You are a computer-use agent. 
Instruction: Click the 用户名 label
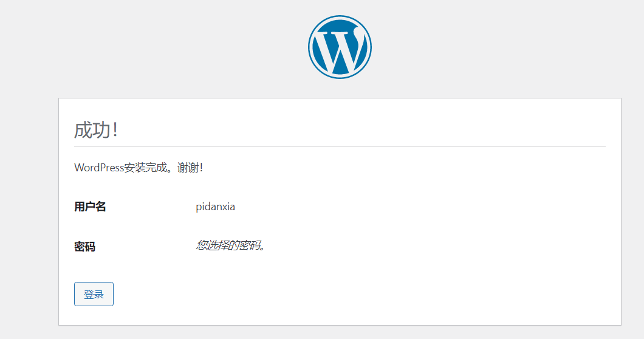pyautogui.click(x=90, y=207)
